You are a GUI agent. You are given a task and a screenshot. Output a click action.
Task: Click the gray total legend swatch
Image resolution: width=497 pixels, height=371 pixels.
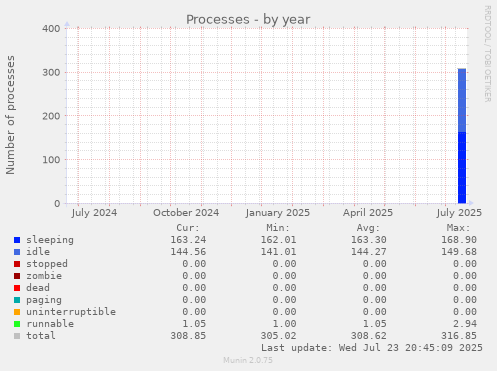coord(17,336)
